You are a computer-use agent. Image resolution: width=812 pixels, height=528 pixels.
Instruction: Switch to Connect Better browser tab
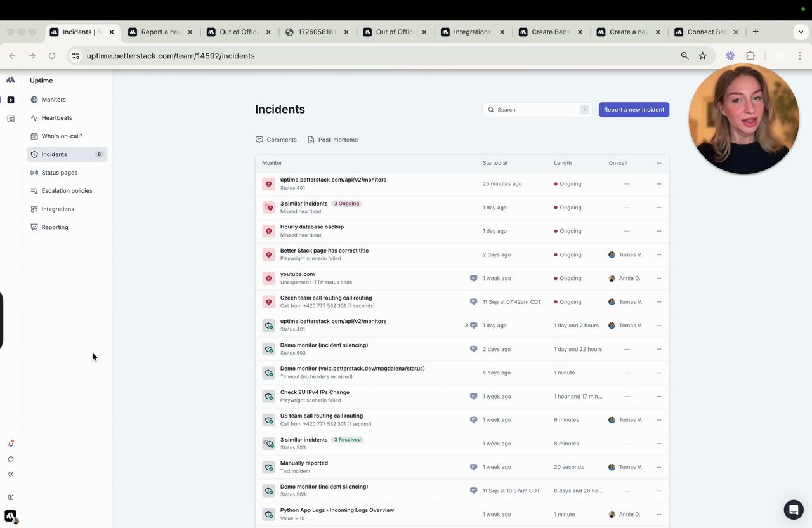706,32
